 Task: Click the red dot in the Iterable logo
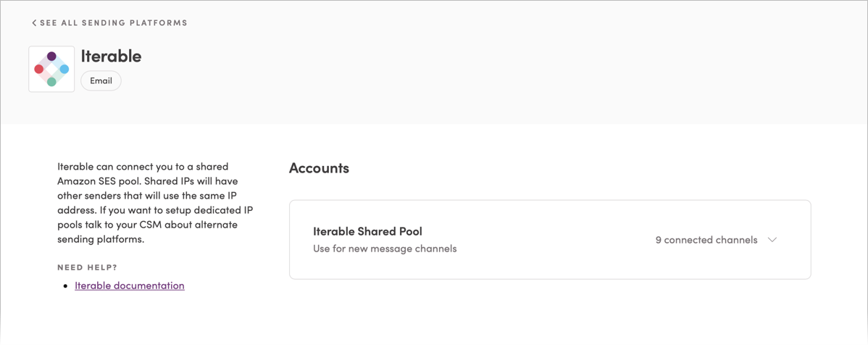coord(38,70)
